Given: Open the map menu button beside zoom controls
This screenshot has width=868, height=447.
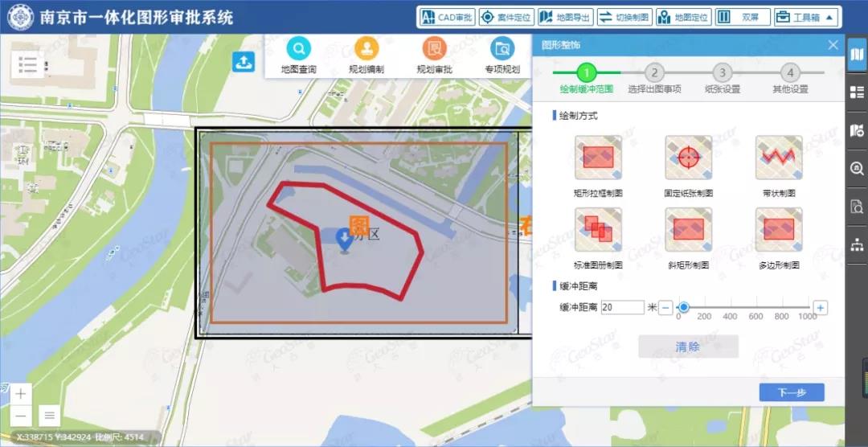Looking at the screenshot, I should (x=50, y=416).
